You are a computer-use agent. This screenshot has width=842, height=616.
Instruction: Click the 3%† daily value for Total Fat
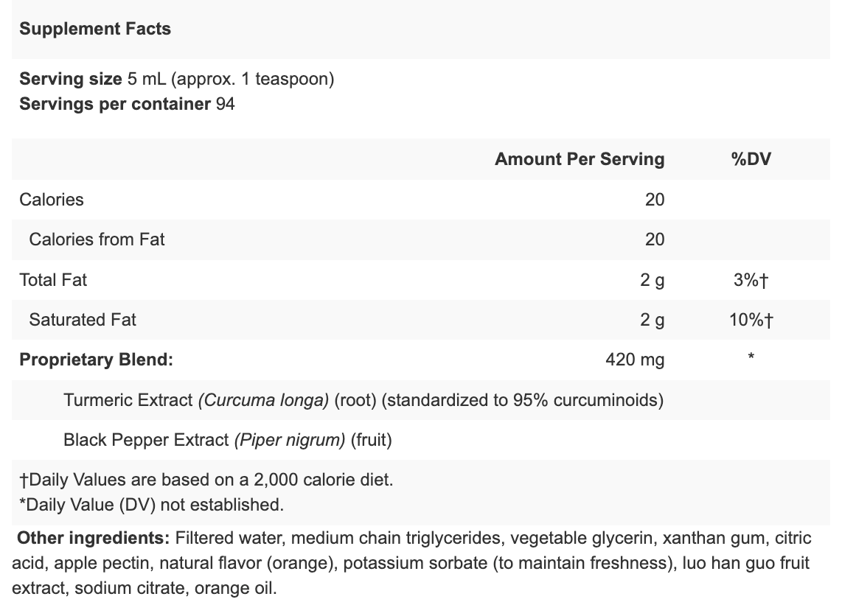tap(751, 280)
